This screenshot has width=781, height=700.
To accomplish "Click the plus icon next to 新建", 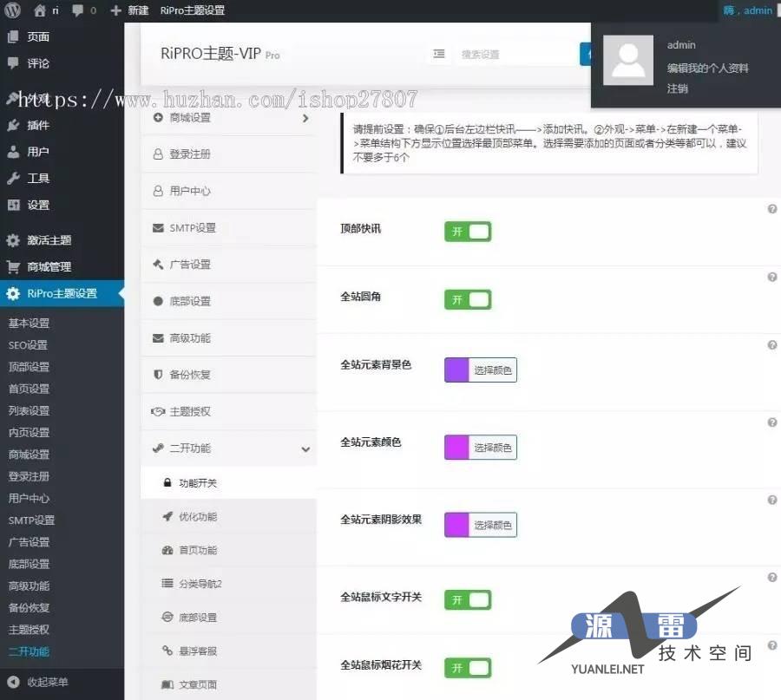I will click(x=115, y=10).
